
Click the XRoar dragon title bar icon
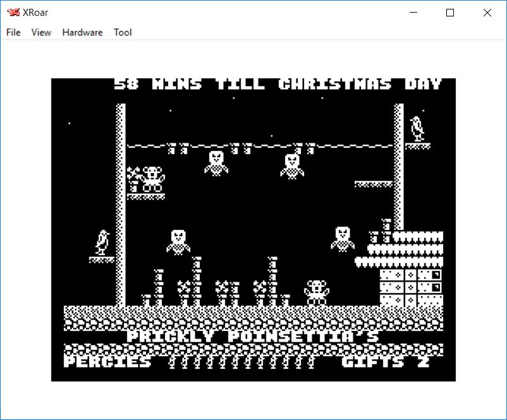[13, 12]
